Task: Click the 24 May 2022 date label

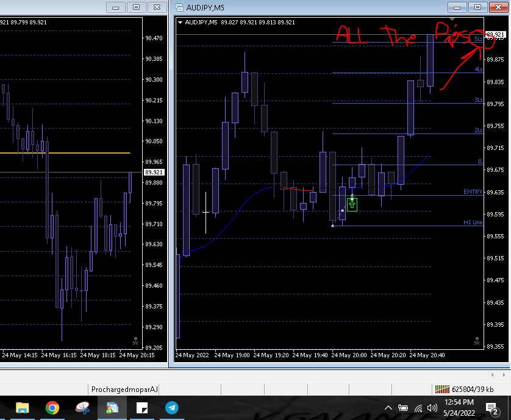Action: coord(192,355)
